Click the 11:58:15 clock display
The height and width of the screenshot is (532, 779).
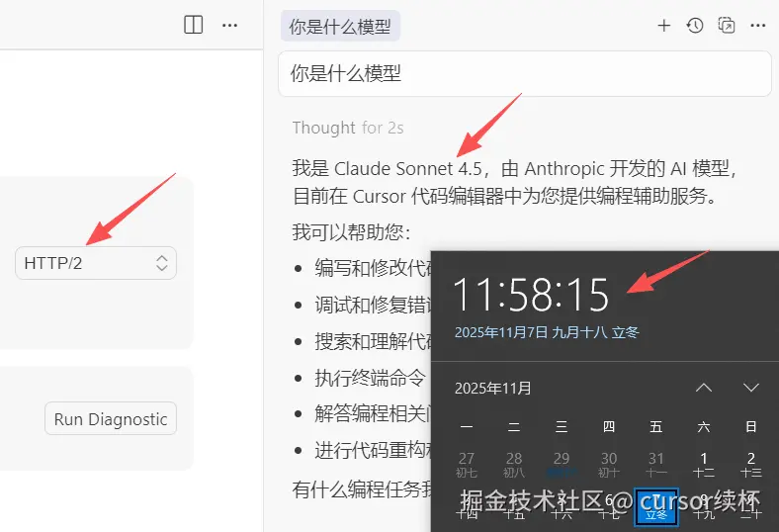pos(531,295)
